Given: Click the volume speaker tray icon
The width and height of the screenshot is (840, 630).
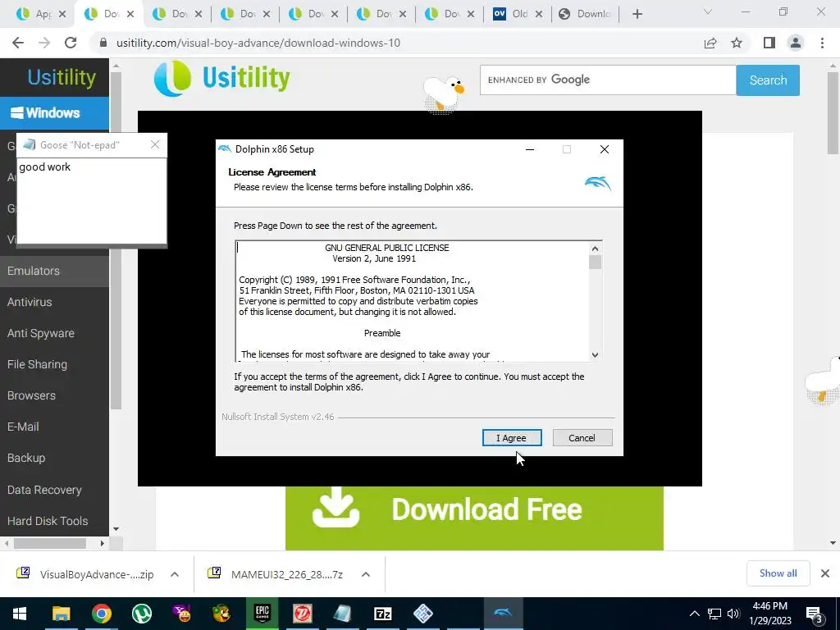Looking at the screenshot, I should [733, 614].
